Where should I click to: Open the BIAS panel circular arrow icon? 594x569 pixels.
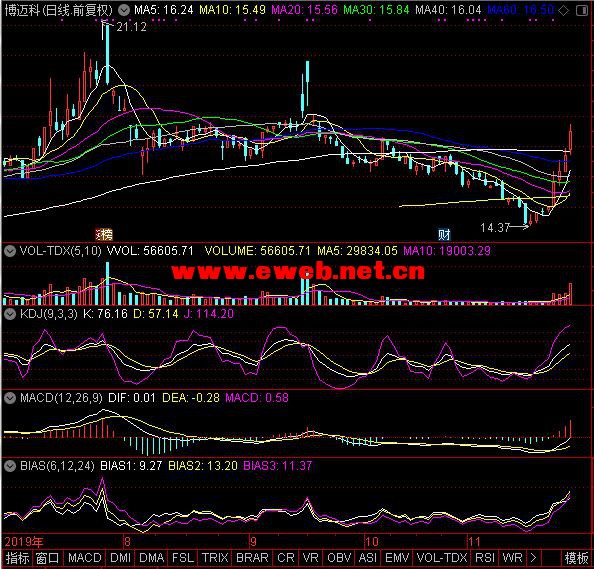coord(10,466)
